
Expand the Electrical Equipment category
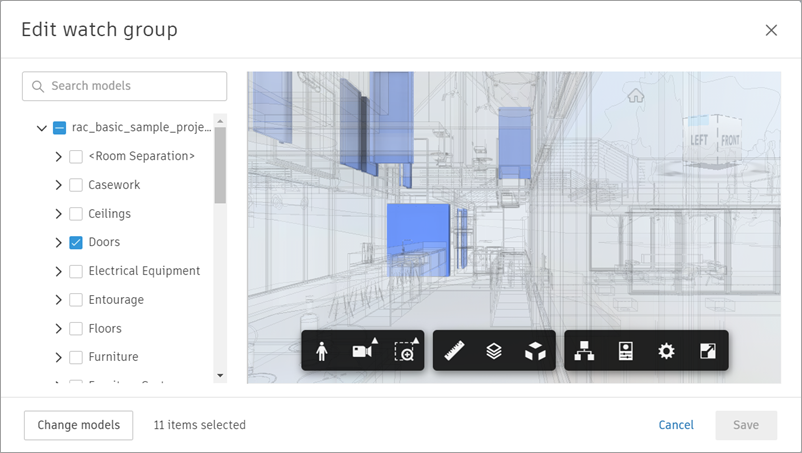point(58,271)
